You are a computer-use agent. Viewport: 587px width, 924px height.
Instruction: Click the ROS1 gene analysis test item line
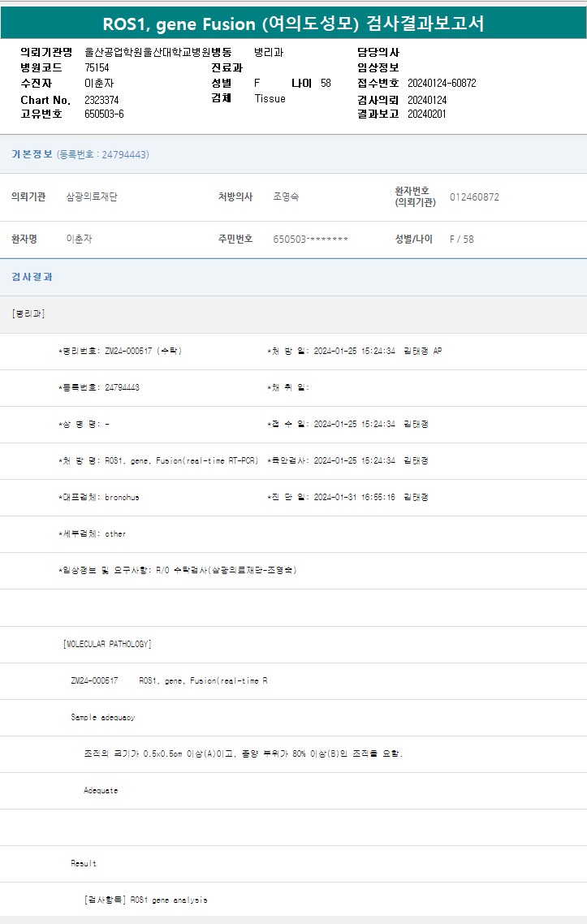[x=145, y=900]
